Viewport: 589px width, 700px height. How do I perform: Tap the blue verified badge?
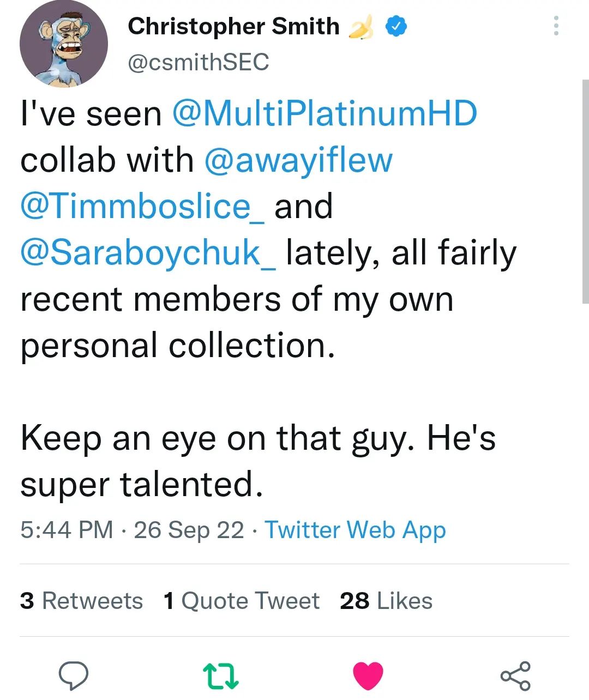click(x=396, y=26)
